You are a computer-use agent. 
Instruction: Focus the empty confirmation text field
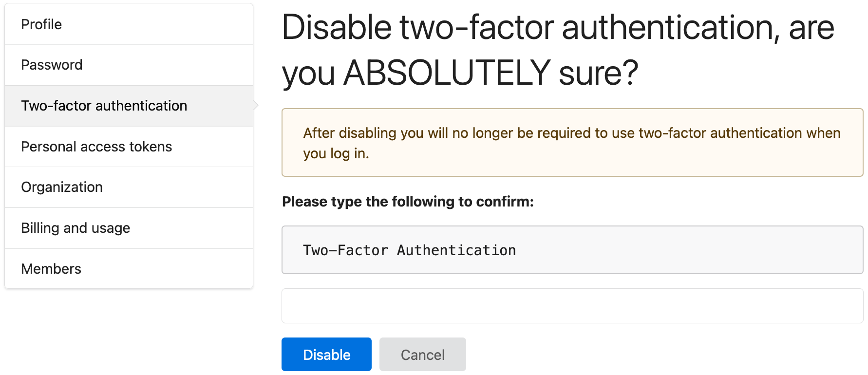572,306
